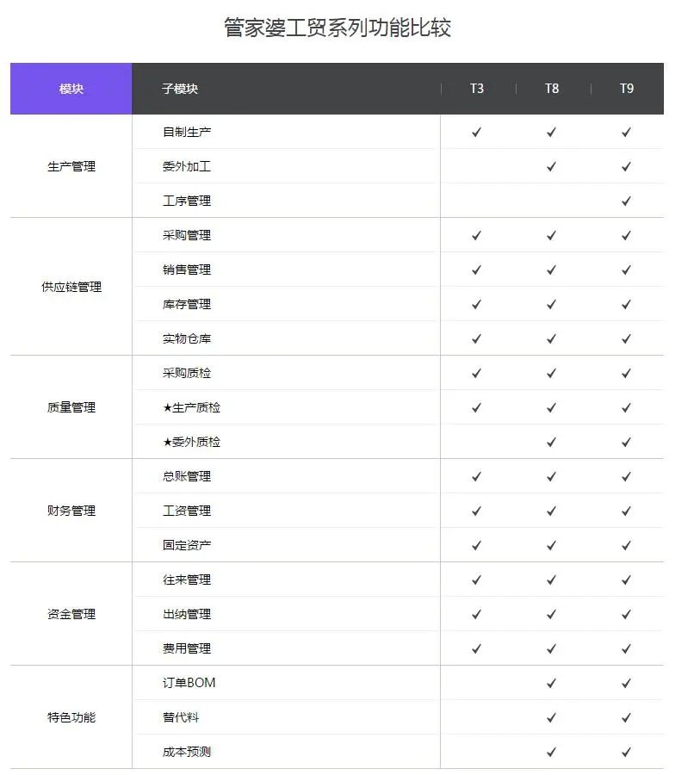
Task: Click the 出纳管理 submodule label
Action: pyautogui.click(x=187, y=614)
